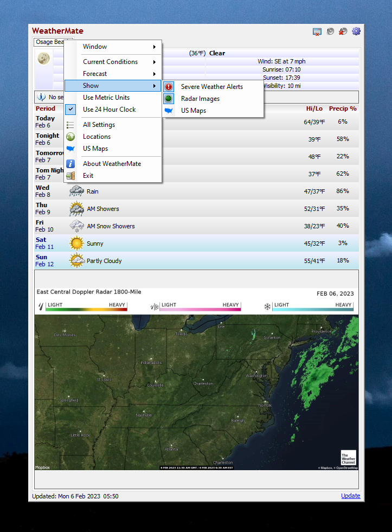Click the 'AM Snow Showers' forecast text
Screen dimensions: 392x532
(x=111, y=226)
